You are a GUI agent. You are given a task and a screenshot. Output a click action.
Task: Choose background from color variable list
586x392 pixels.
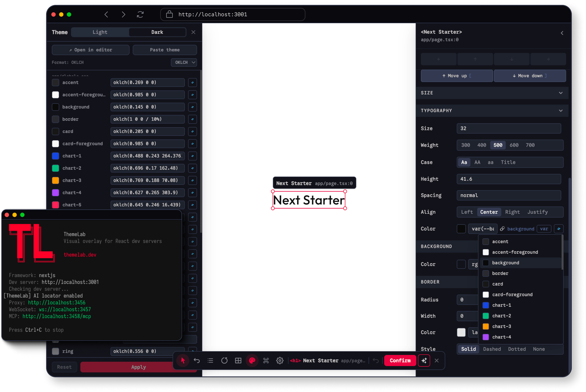click(520, 263)
